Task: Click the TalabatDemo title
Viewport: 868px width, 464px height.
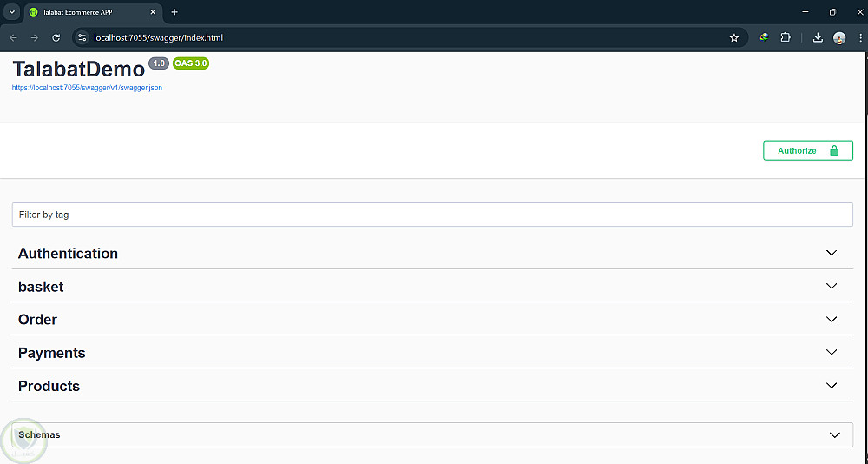Action: (79, 69)
